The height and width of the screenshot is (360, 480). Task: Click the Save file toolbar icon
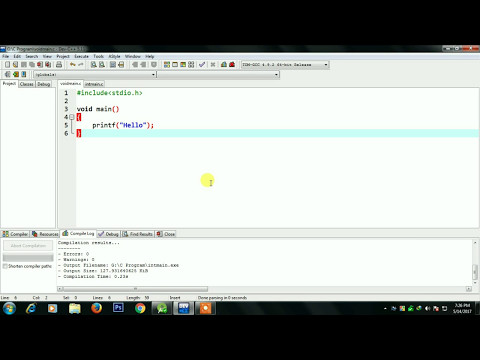pos(24,65)
